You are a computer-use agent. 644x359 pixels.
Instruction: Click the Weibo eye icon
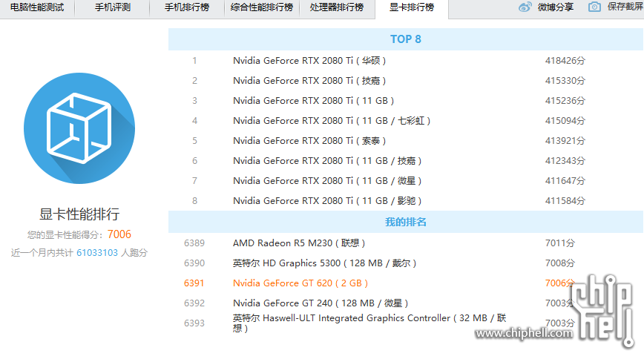point(525,7)
